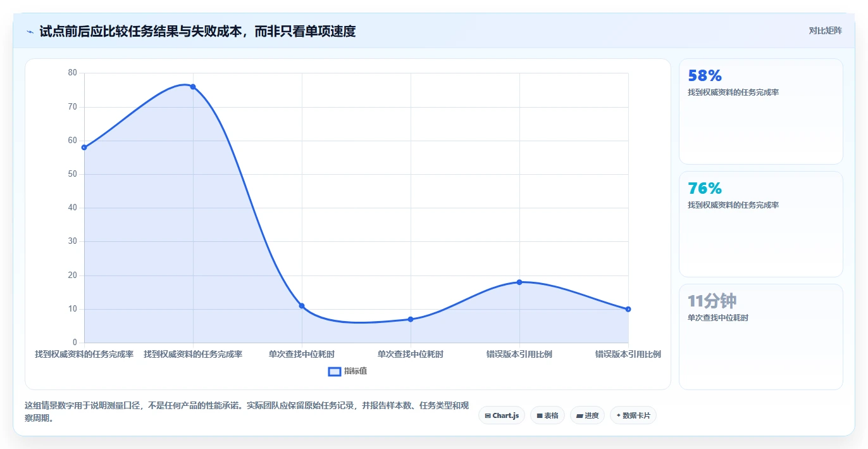The width and height of the screenshot is (868, 449).
Task: Click the last data point at value 10
Action: [628, 309]
